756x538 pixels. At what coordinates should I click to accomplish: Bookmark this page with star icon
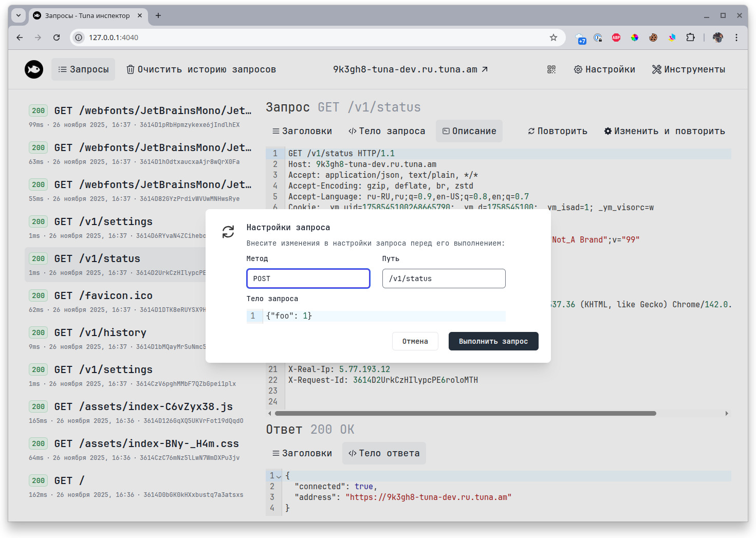554,38
